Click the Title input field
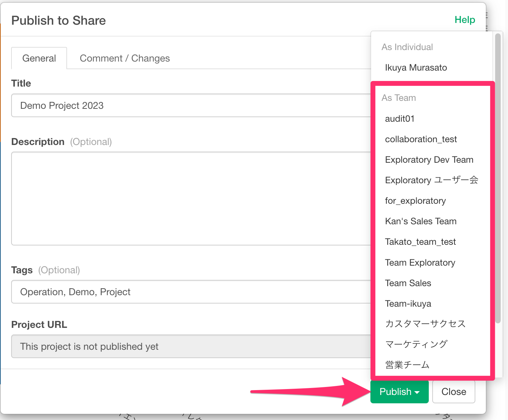Image resolution: width=508 pixels, height=420 pixels. [191, 106]
